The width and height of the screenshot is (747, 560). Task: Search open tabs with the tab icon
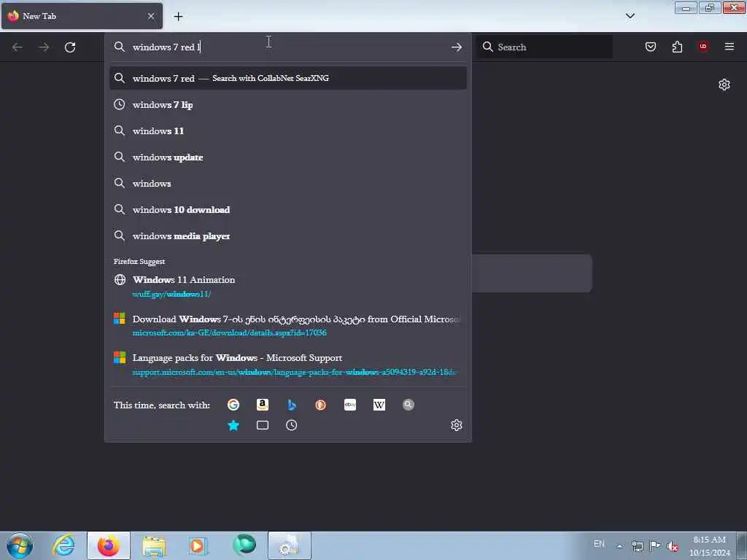point(263,425)
